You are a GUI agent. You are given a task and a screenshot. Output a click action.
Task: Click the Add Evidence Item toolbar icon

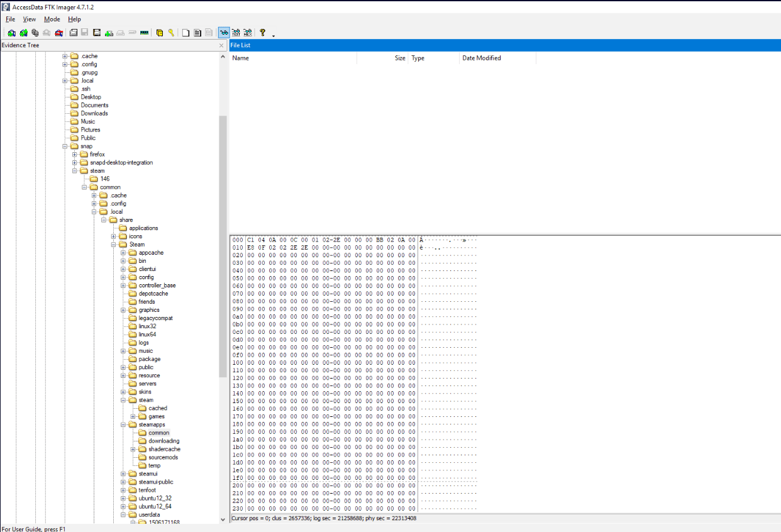(x=11, y=33)
